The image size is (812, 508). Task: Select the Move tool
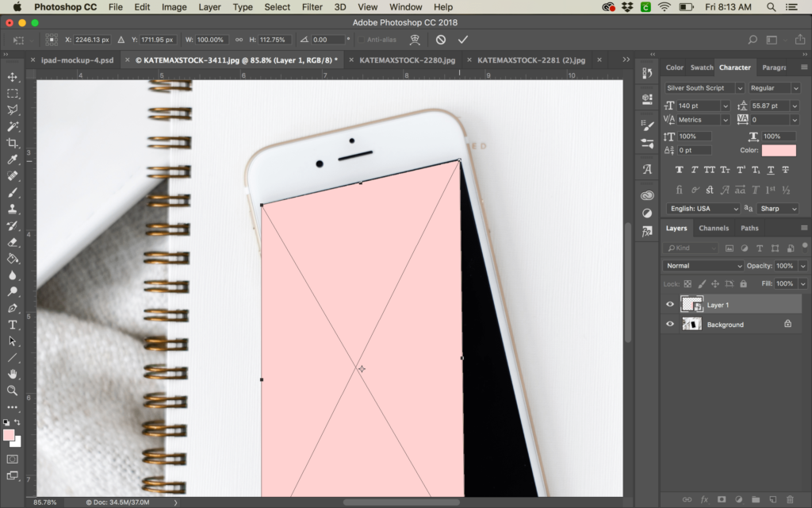click(x=13, y=77)
